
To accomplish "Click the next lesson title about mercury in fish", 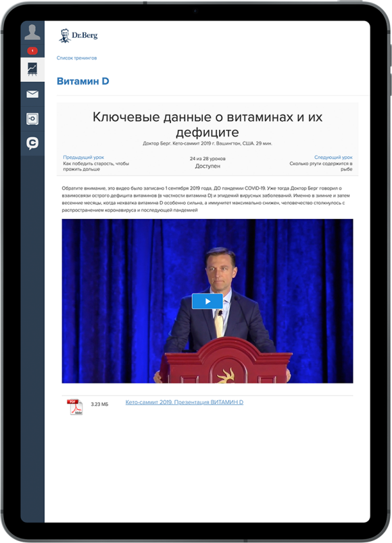I will [321, 166].
